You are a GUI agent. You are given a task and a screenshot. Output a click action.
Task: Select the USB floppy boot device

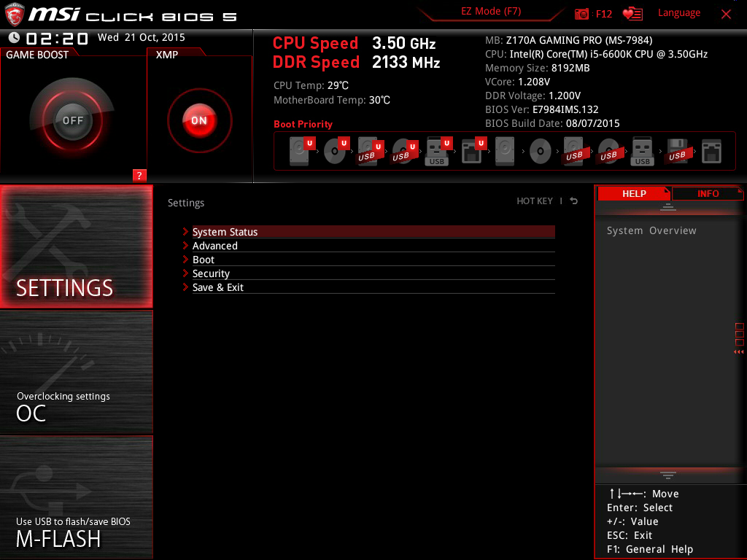(x=677, y=151)
